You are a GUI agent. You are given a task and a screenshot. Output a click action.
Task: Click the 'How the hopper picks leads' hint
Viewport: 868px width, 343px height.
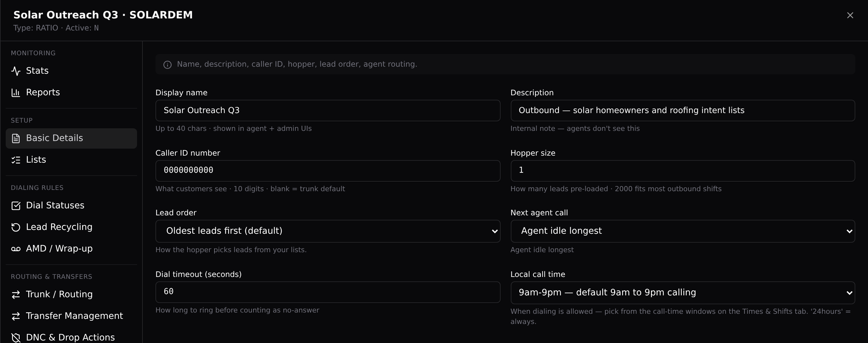tap(231, 250)
